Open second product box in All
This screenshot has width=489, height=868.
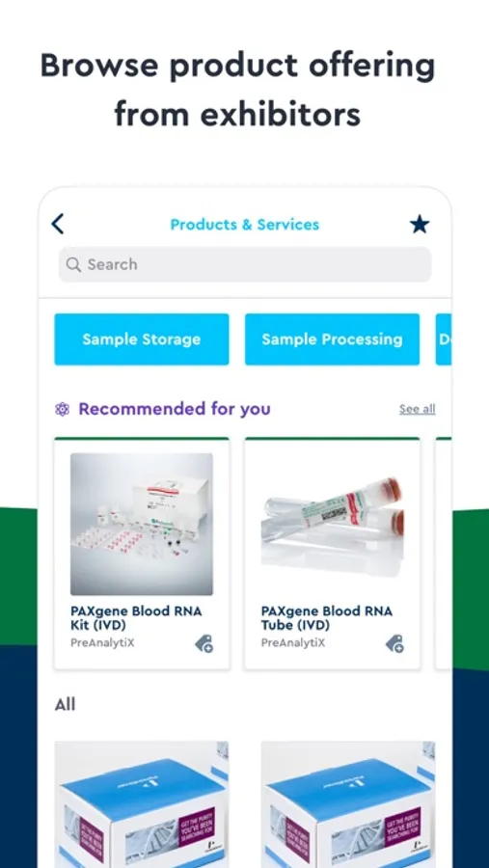(348, 804)
